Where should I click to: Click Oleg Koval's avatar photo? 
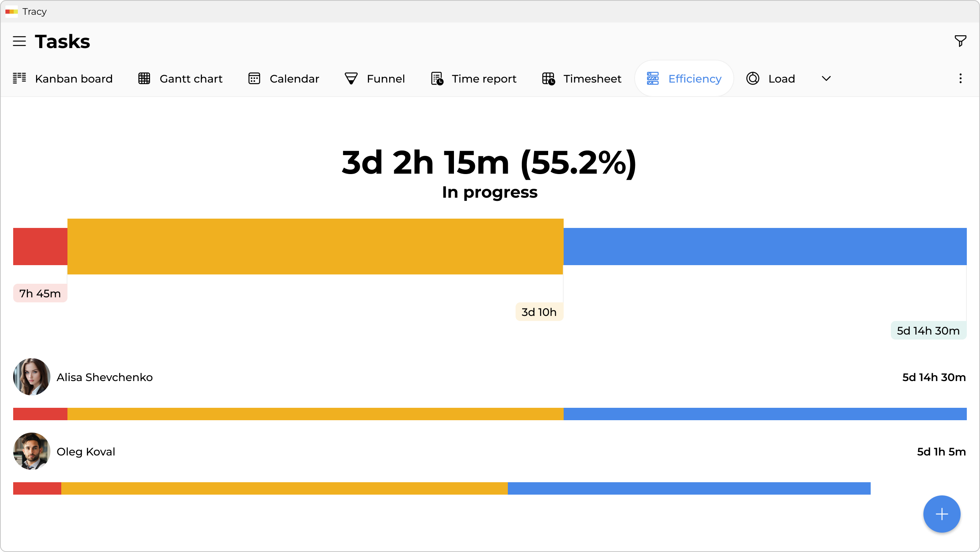(32, 451)
